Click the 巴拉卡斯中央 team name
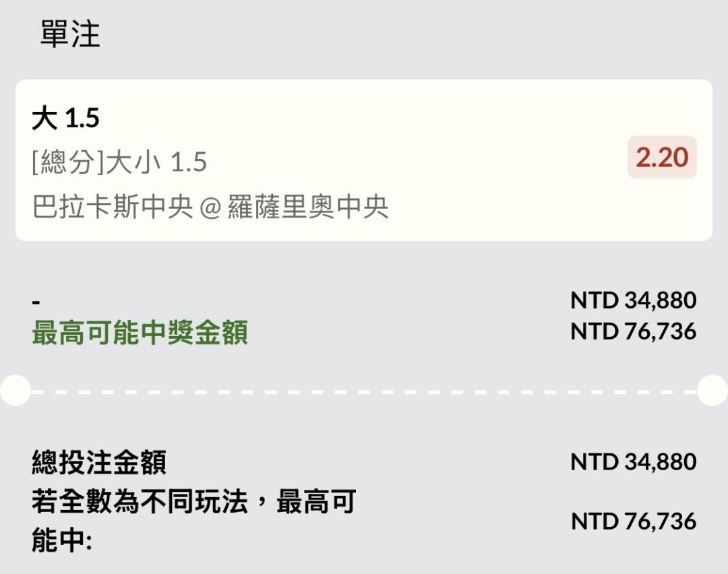Screen dimensions: 728x574 pyautogui.click(x=113, y=207)
